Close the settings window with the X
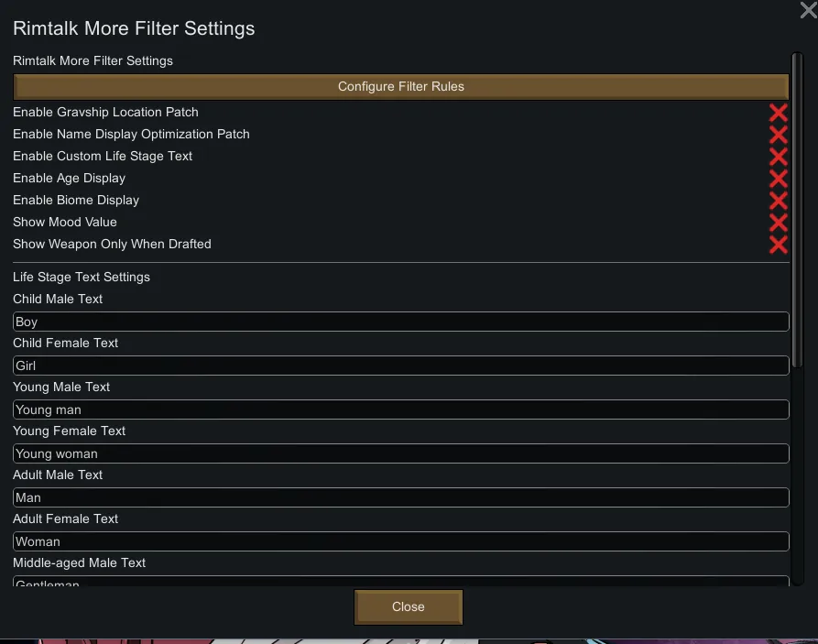The image size is (818, 644). 808,10
